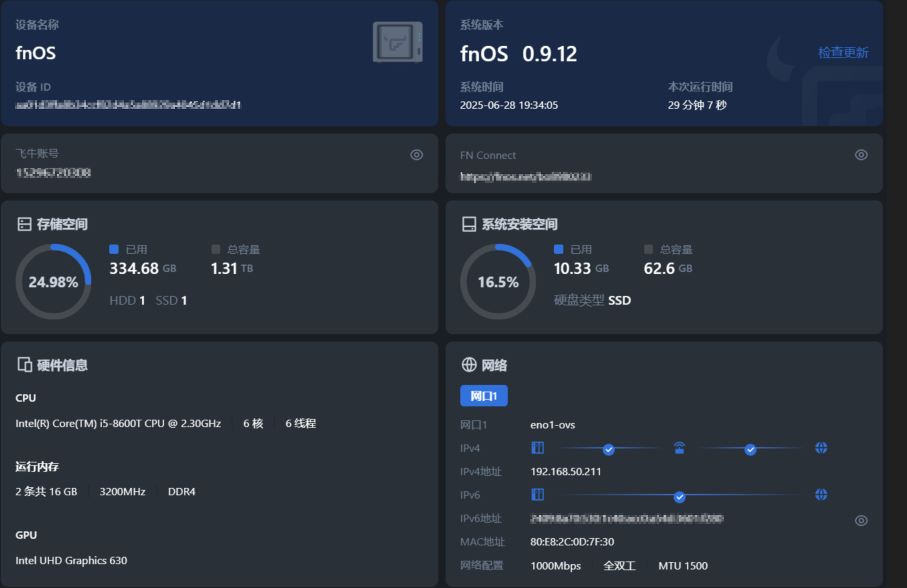The width and height of the screenshot is (907, 588).
Task: Click the IPv6 row NAS device icon
Action: coord(538,494)
